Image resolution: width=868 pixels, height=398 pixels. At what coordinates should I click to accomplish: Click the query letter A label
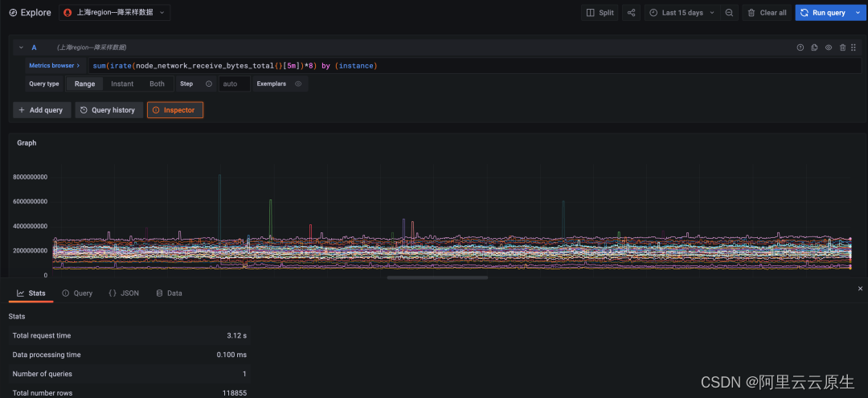point(35,47)
